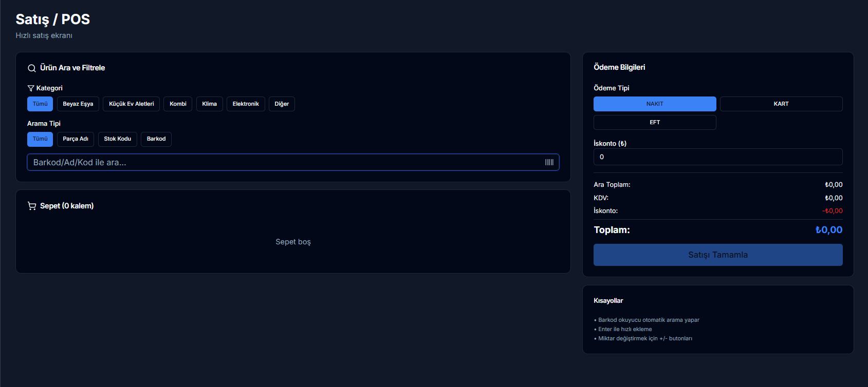Image resolution: width=868 pixels, height=387 pixels.
Task: Show Elektronik category products
Action: point(246,104)
